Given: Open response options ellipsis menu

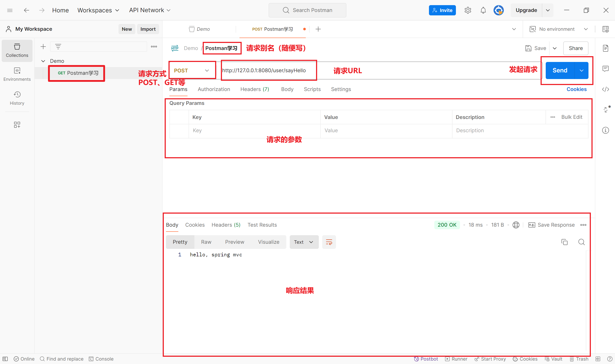Looking at the screenshot, I should coord(583,225).
